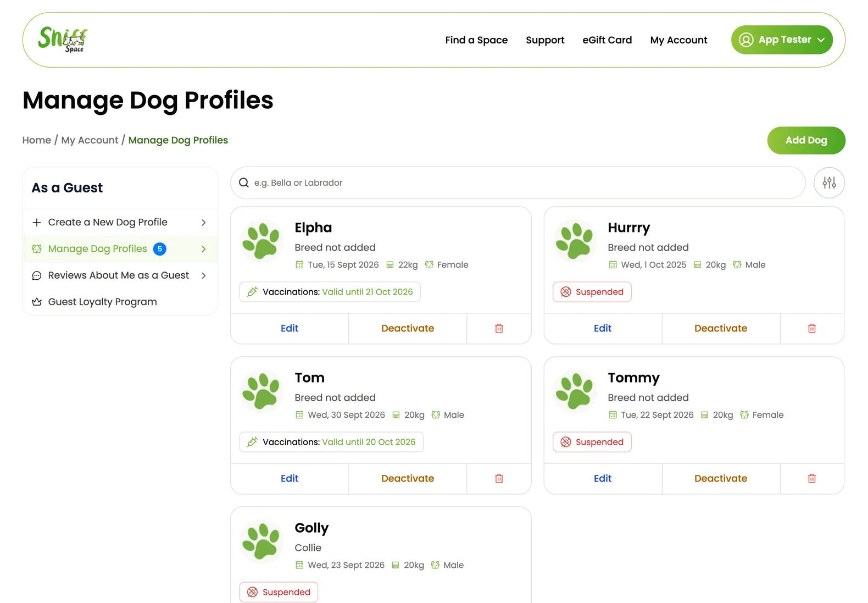Screen dimensions: 868x603
Task: Open My Account from navigation
Action: coord(678,40)
